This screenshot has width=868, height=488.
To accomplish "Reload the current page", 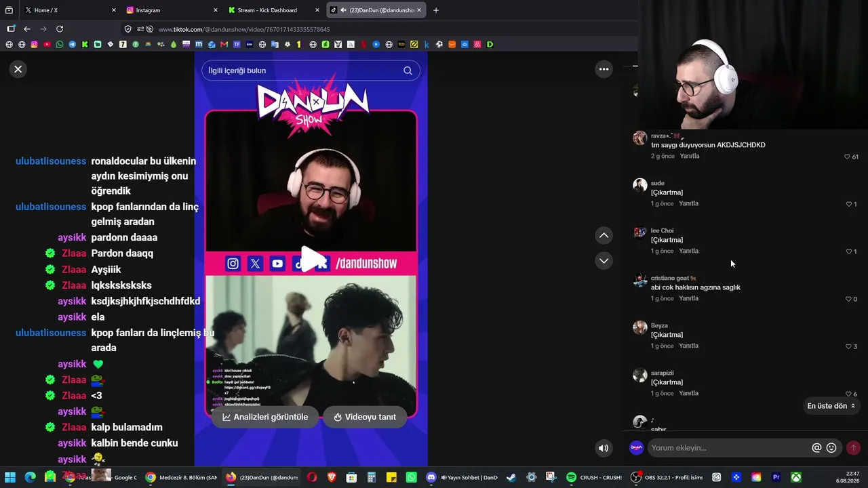I will pos(60,29).
